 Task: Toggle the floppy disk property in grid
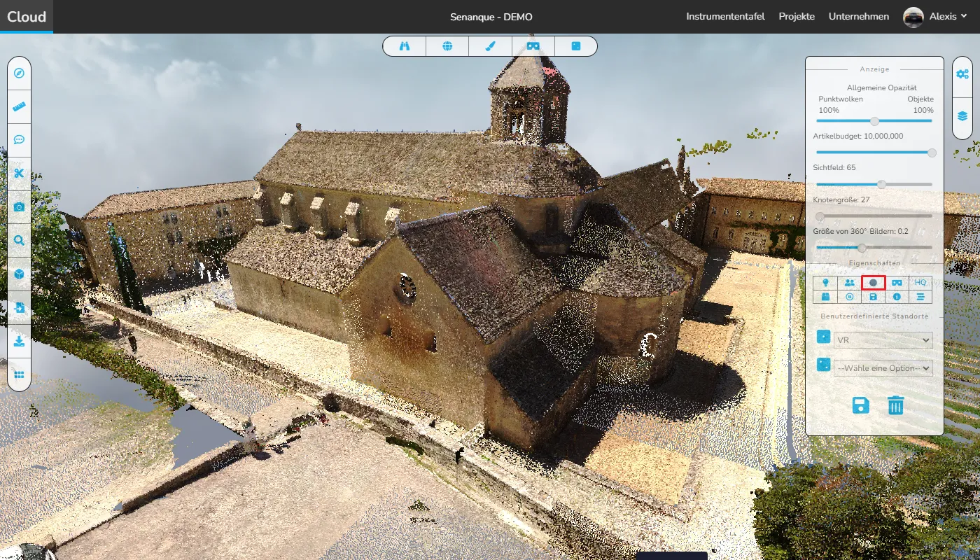[x=874, y=297]
